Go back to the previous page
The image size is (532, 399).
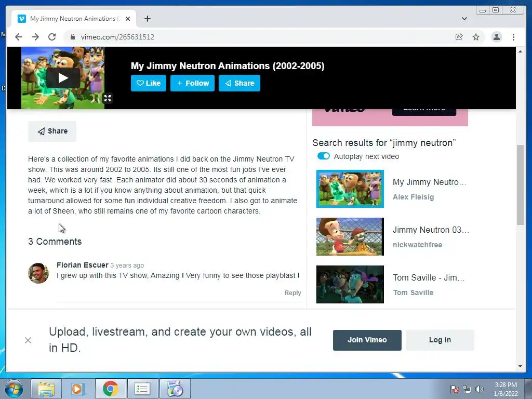tap(19, 37)
